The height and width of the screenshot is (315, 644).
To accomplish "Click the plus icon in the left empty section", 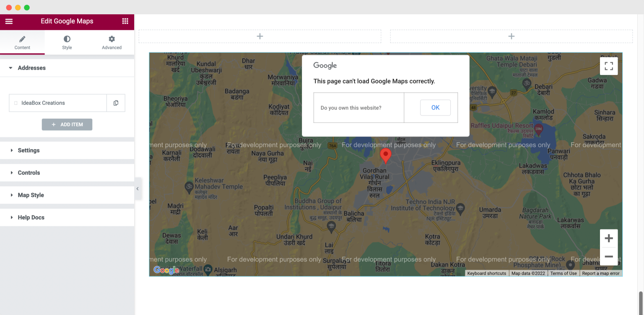I will point(260,36).
